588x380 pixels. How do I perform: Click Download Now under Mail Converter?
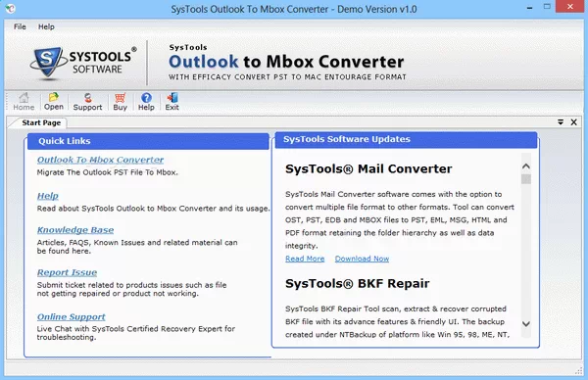coord(362,259)
